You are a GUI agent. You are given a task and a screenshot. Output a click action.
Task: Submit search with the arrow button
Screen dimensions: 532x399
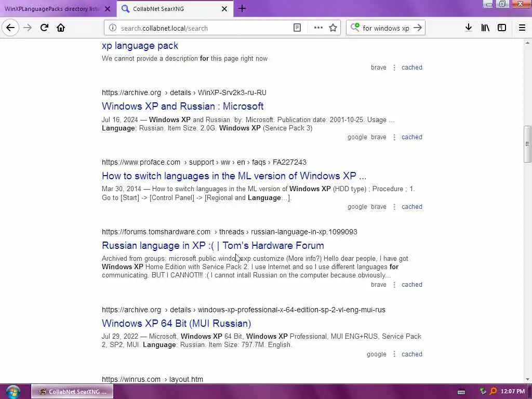point(418,28)
